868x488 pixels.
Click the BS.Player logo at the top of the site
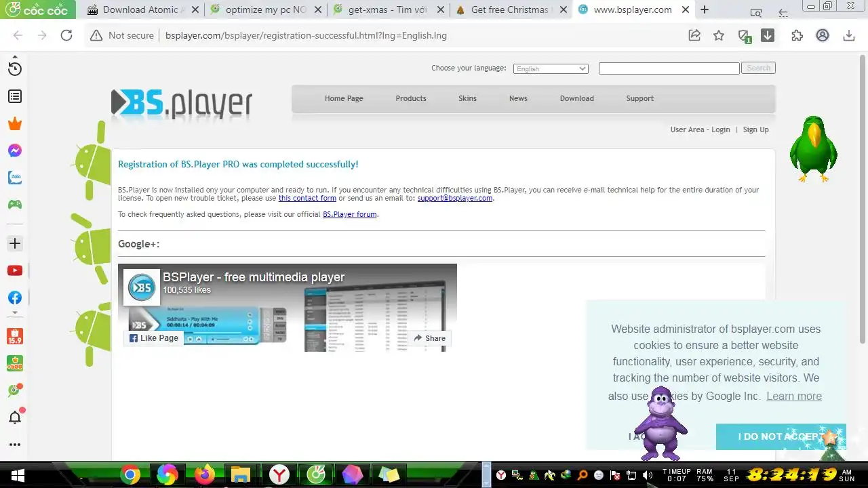click(x=182, y=104)
